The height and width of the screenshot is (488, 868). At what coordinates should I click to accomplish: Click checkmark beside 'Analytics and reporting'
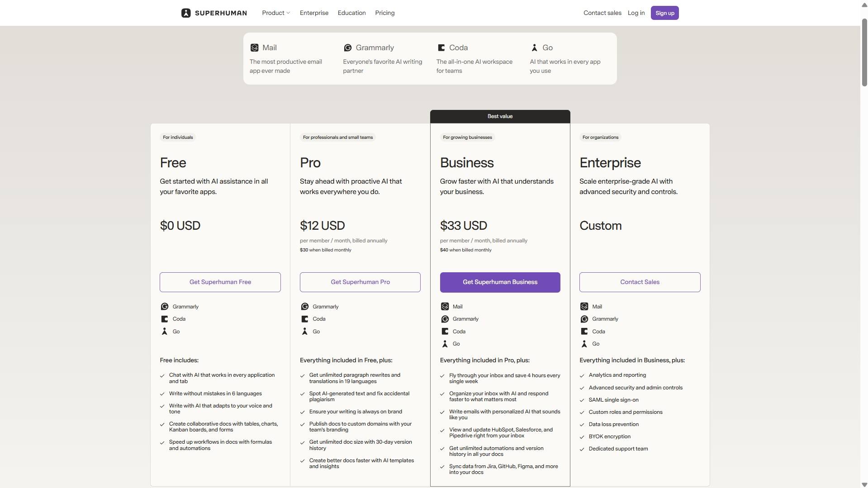582,375
